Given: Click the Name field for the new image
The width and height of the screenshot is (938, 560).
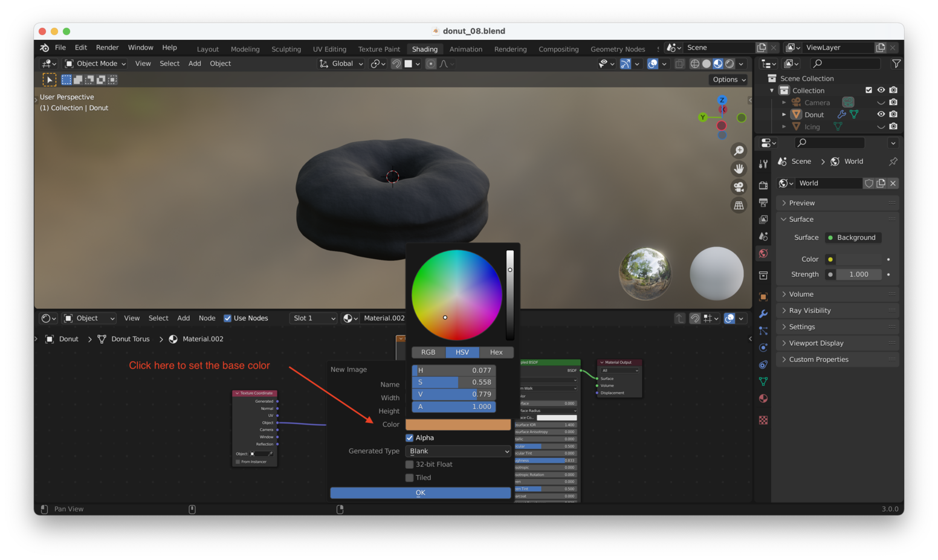Looking at the screenshot, I should (x=458, y=384).
